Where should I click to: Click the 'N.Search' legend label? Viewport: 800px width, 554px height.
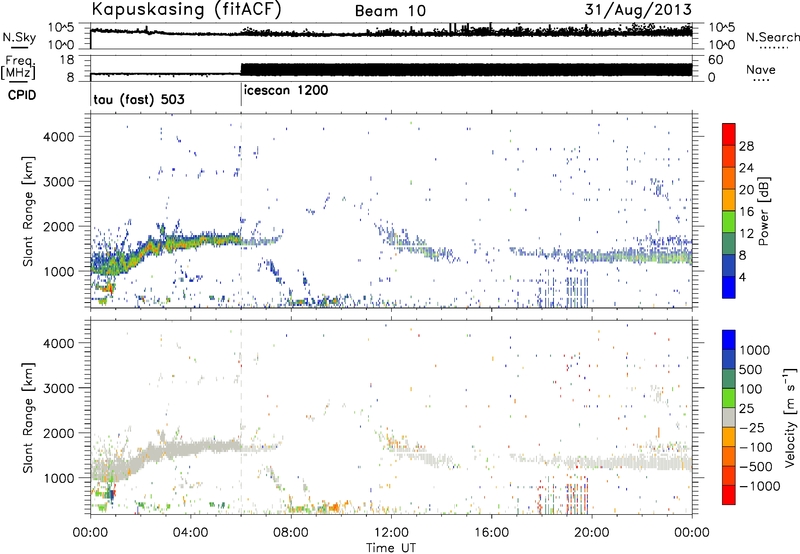(772, 37)
